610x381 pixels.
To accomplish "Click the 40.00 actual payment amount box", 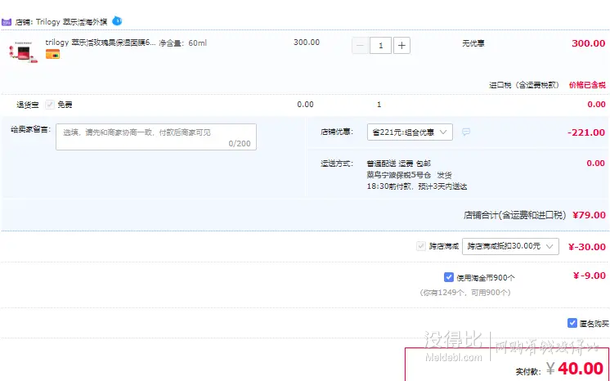I will pos(507,364).
